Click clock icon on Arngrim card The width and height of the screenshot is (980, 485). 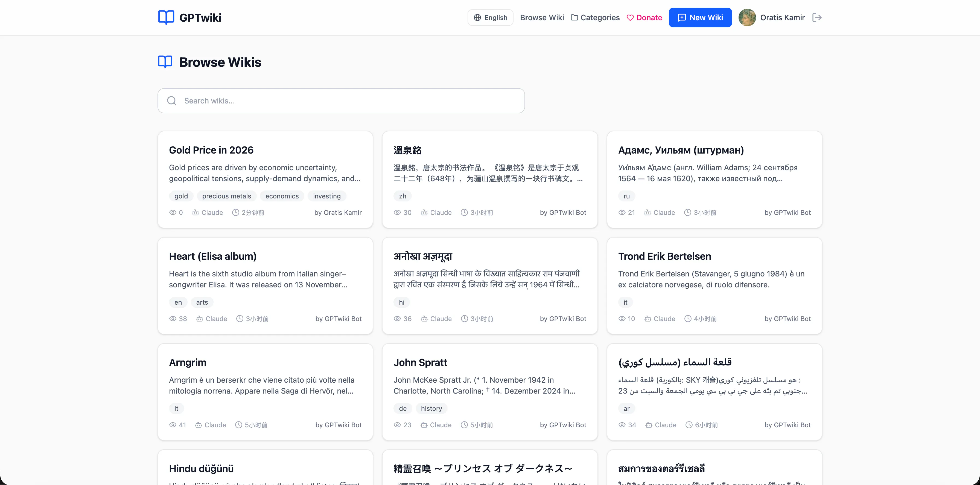point(238,425)
